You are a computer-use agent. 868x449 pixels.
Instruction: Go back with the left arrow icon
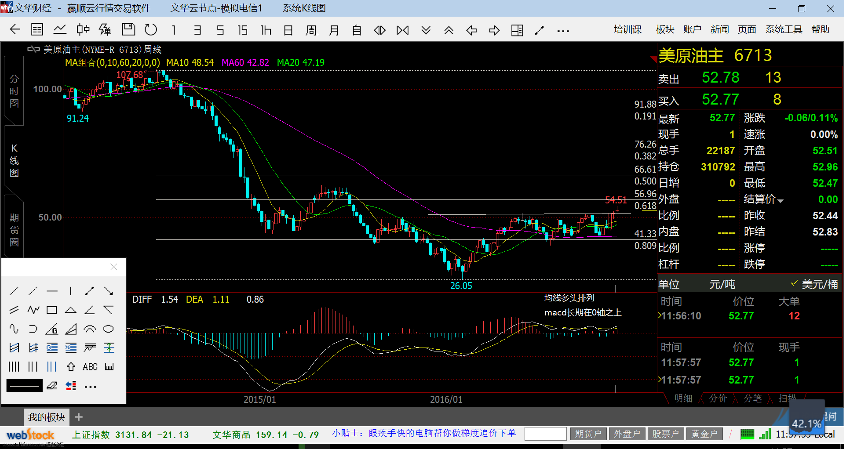click(15, 30)
